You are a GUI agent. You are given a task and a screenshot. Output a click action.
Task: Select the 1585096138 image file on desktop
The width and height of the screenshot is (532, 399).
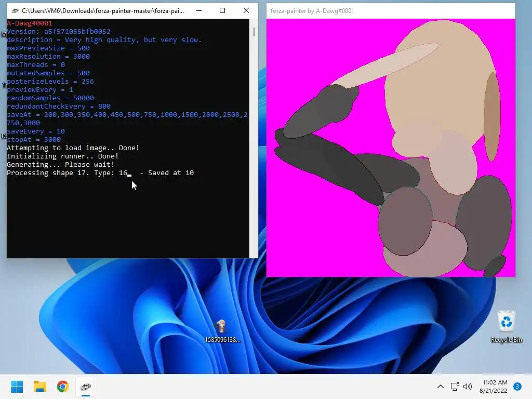coord(222,331)
